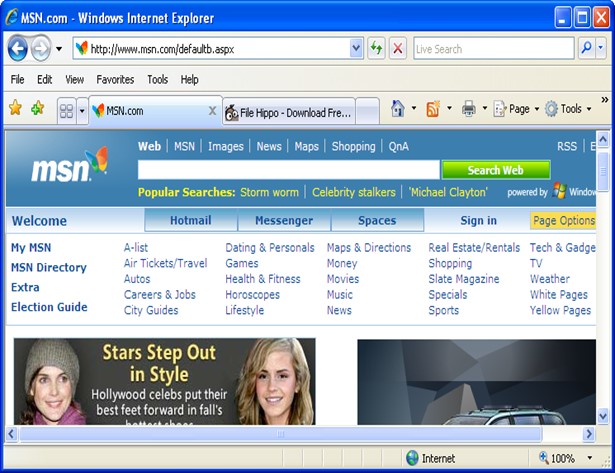Click the red Stop loading icon
Screen dimensions: 615x473
(x=398, y=49)
